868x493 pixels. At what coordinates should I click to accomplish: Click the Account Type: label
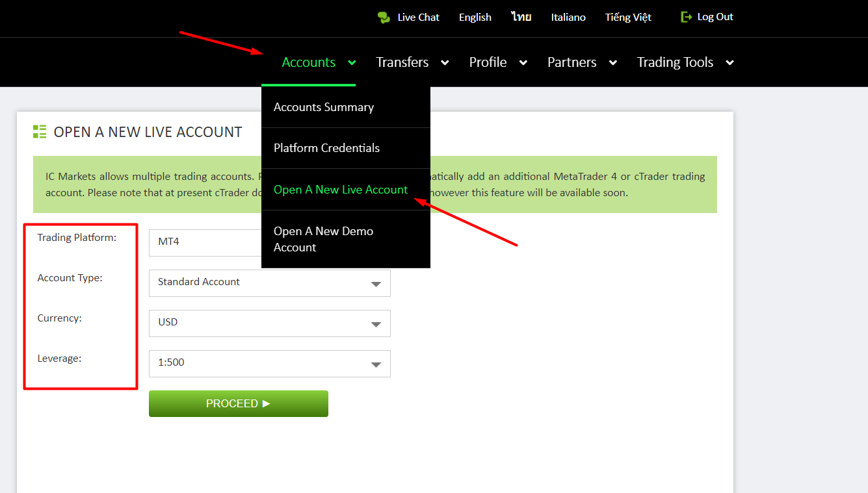click(x=70, y=278)
